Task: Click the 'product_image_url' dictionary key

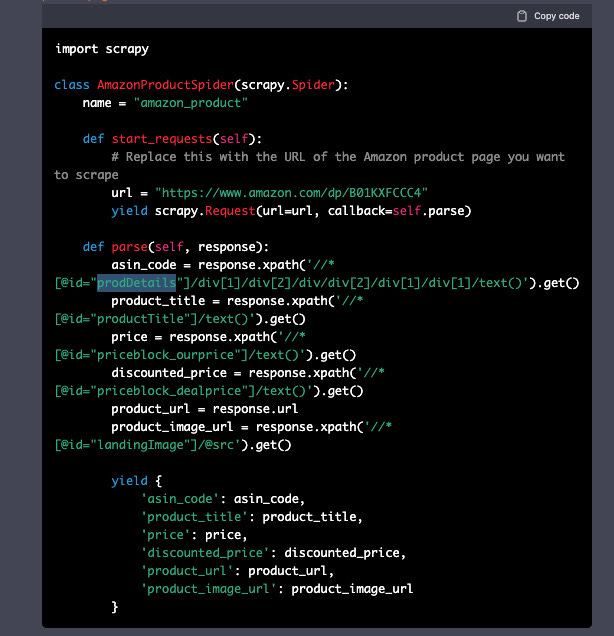Action: point(208,589)
